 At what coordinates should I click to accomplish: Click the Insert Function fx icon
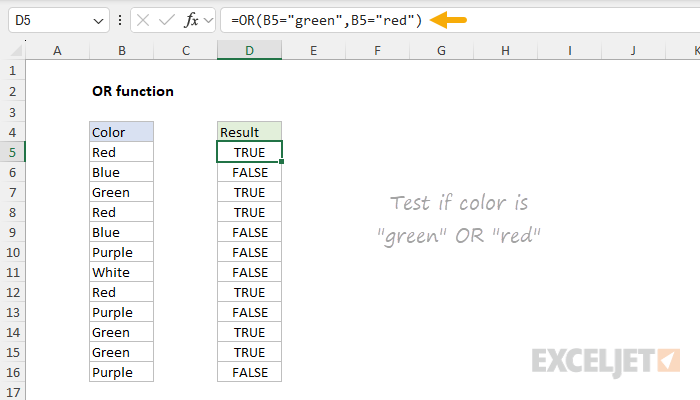191,20
